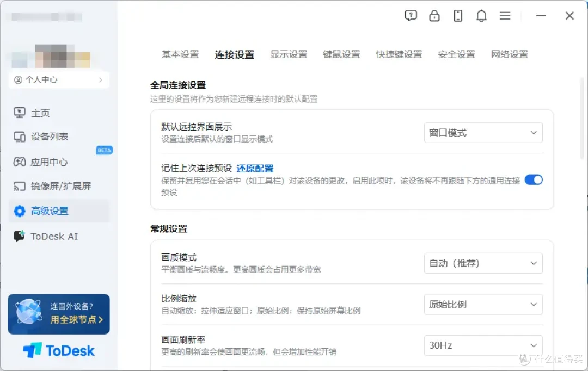Select the 连接设置 tab
The height and width of the screenshot is (371, 588).
[234, 55]
